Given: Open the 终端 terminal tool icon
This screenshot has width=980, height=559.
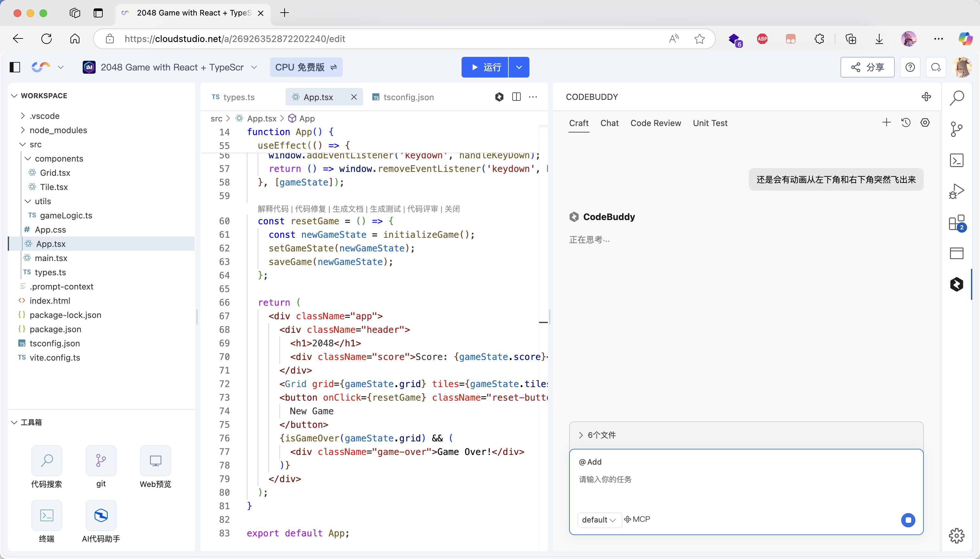Looking at the screenshot, I should 47,515.
